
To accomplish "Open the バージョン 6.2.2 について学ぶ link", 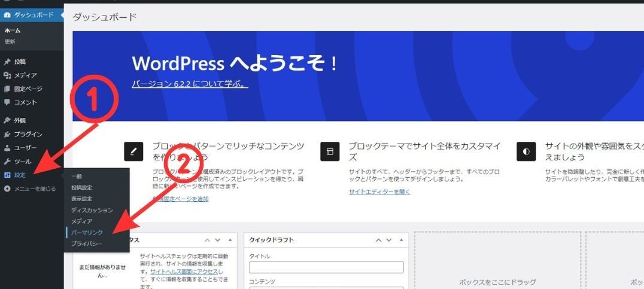I will tap(190, 84).
